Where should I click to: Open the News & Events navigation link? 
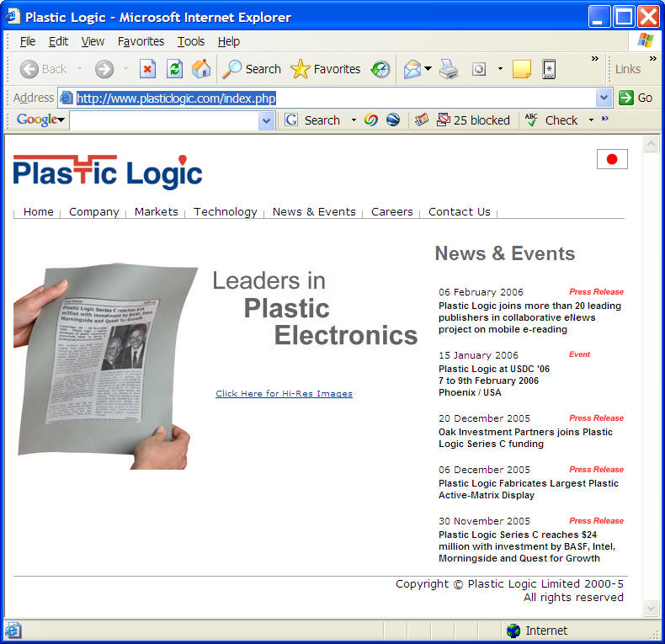[x=314, y=211]
